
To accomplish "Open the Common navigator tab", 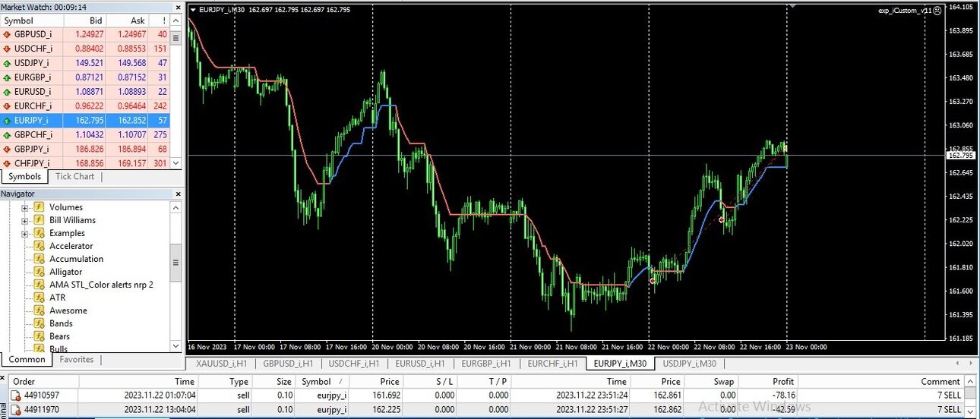I will [27, 360].
